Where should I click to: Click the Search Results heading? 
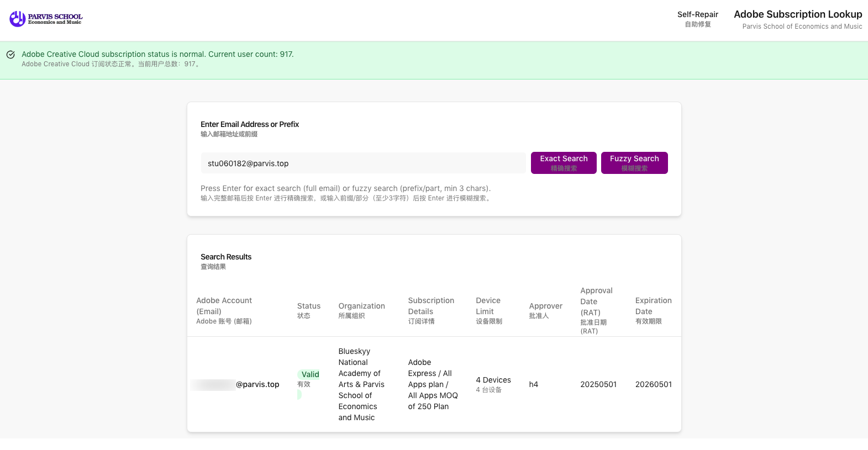click(226, 257)
